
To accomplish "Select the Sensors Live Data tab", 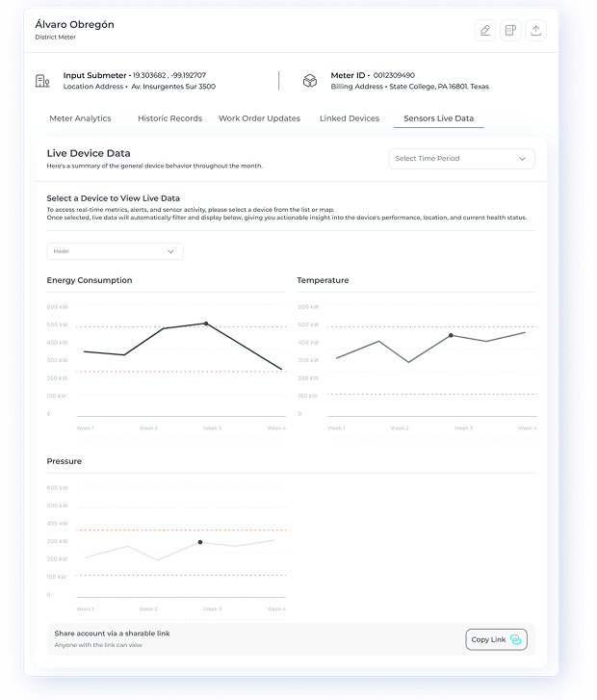I will [x=439, y=118].
